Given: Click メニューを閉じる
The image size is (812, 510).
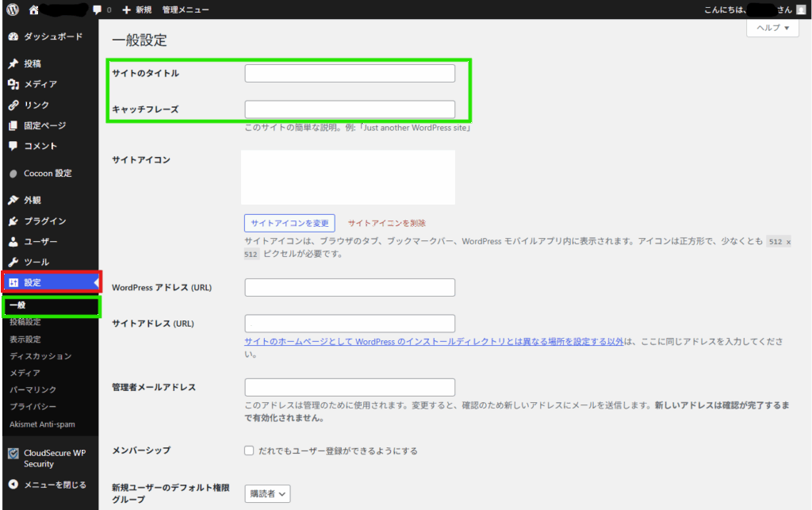Looking at the screenshot, I should [x=55, y=485].
